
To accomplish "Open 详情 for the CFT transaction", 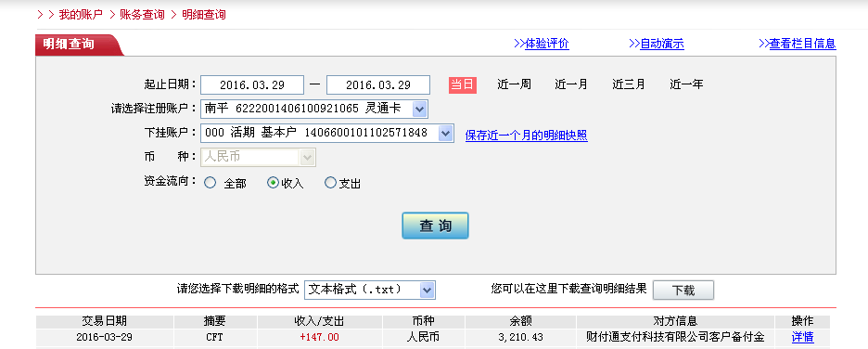I will 803,337.
